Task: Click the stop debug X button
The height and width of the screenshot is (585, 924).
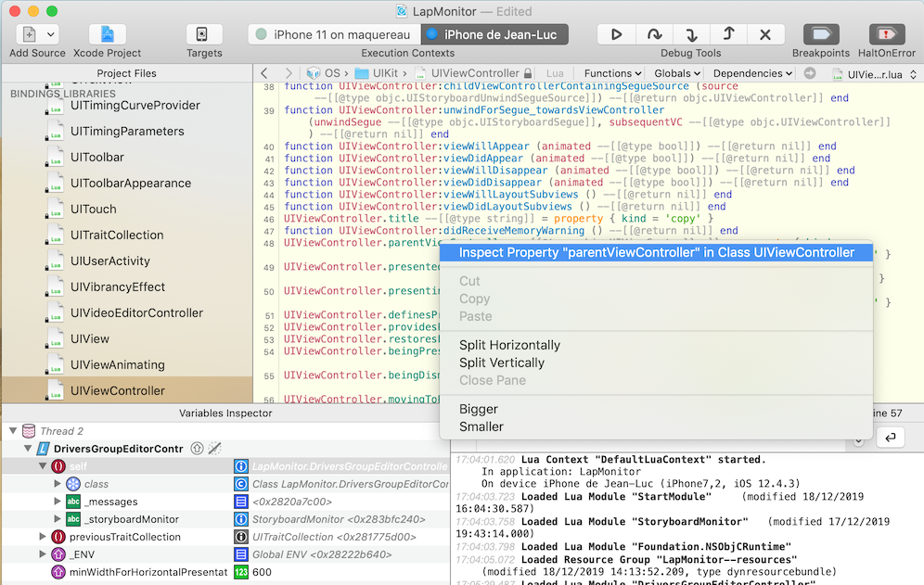Action: pyautogui.click(x=765, y=34)
